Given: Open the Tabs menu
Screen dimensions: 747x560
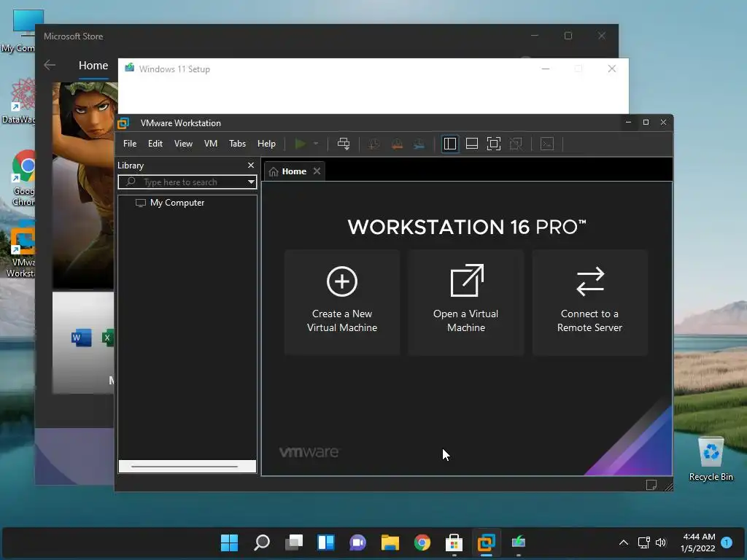Looking at the screenshot, I should point(237,144).
